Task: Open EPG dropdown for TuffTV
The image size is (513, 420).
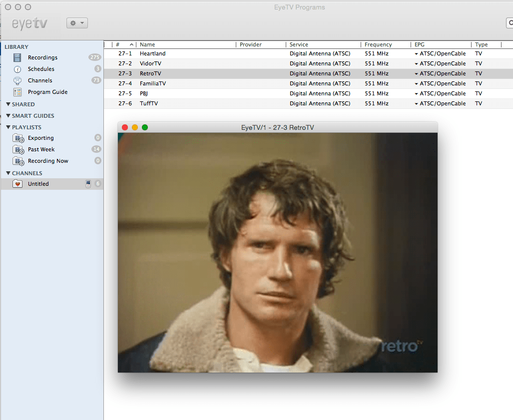Action: [x=416, y=104]
